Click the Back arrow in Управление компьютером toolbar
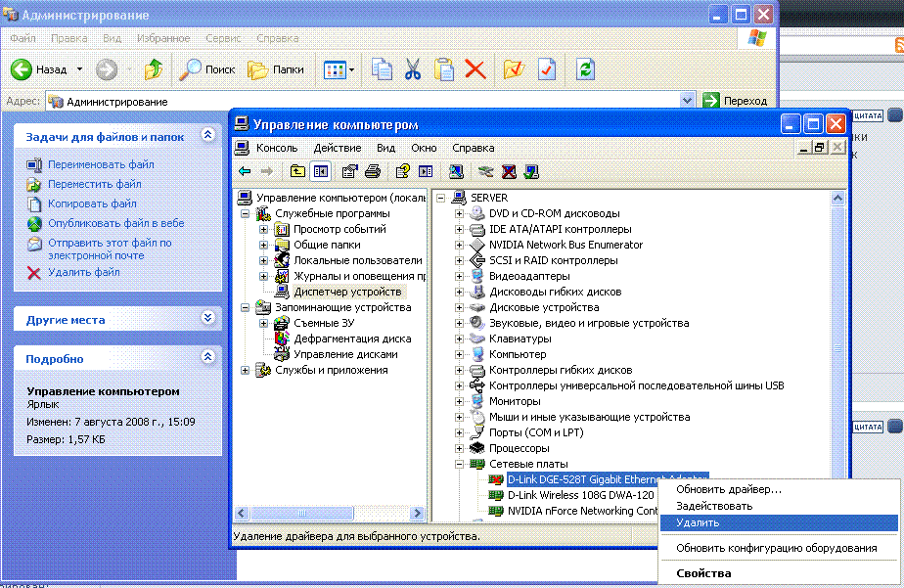 [x=245, y=171]
